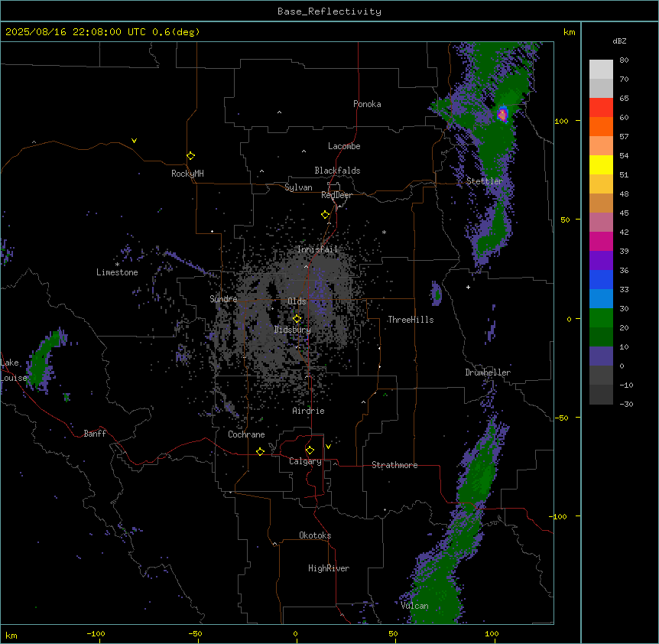Pick the tan 45-48 dBZ legend swatch
The image size is (659, 644).
click(601, 203)
